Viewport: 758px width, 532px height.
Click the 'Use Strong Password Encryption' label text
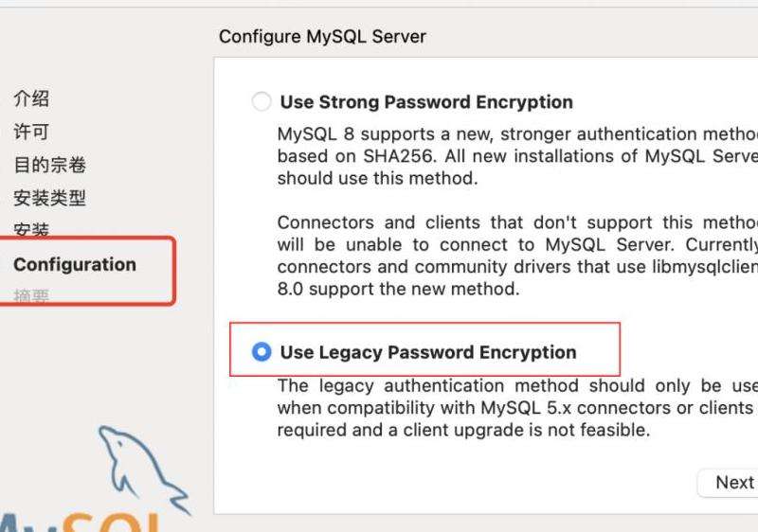point(426,102)
